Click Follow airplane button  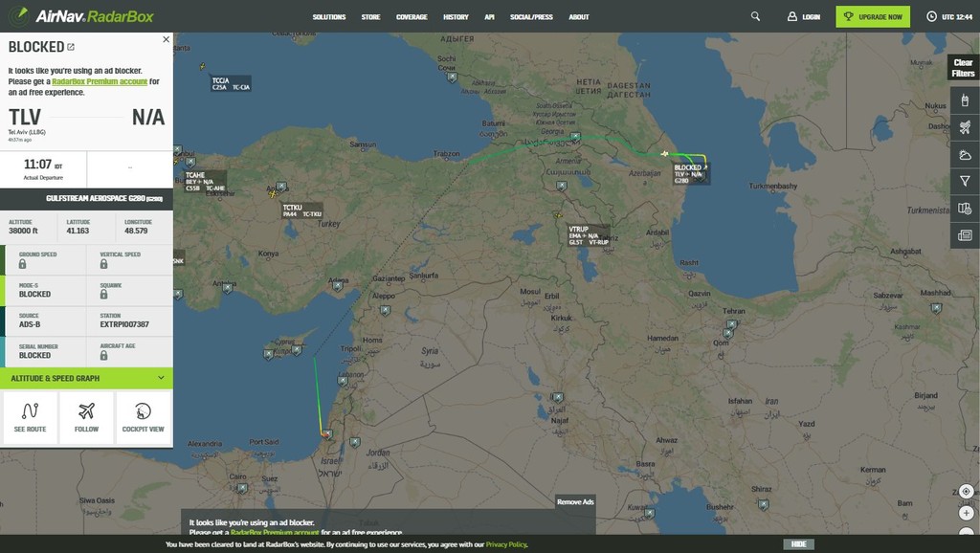click(x=86, y=417)
